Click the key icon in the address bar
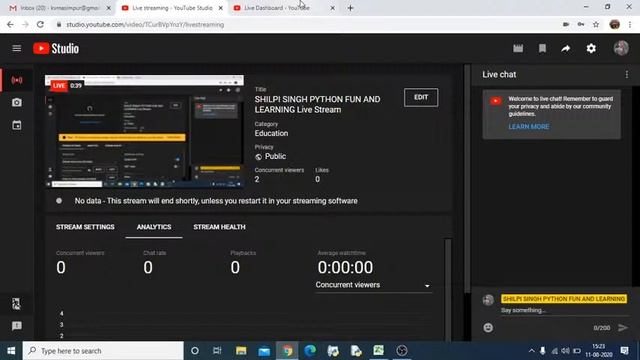The width and height of the screenshot is (640, 360). point(581,24)
